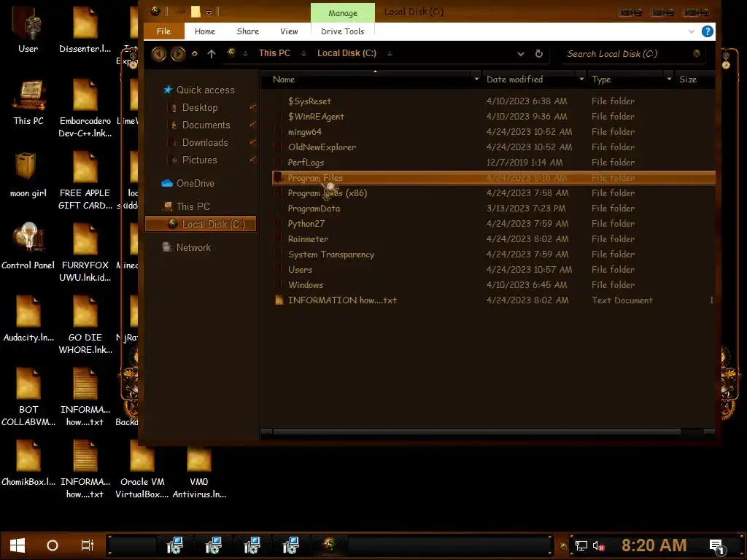Image resolution: width=747 pixels, height=560 pixels.
Task: Click muted volume tray icon
Action: 598,545
